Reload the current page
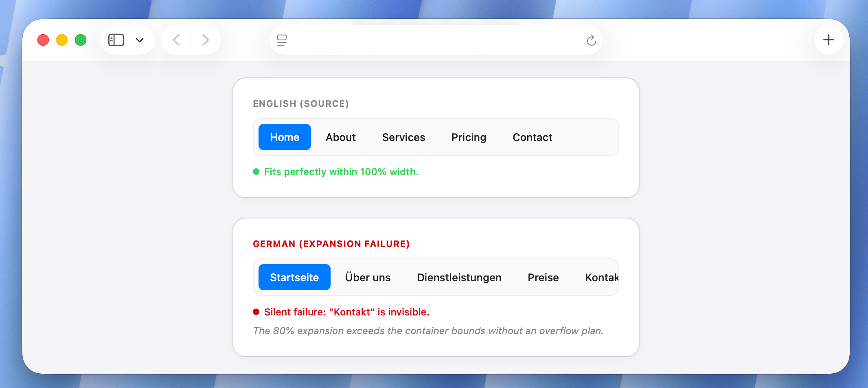868x388 pixels. pos(591,40)
